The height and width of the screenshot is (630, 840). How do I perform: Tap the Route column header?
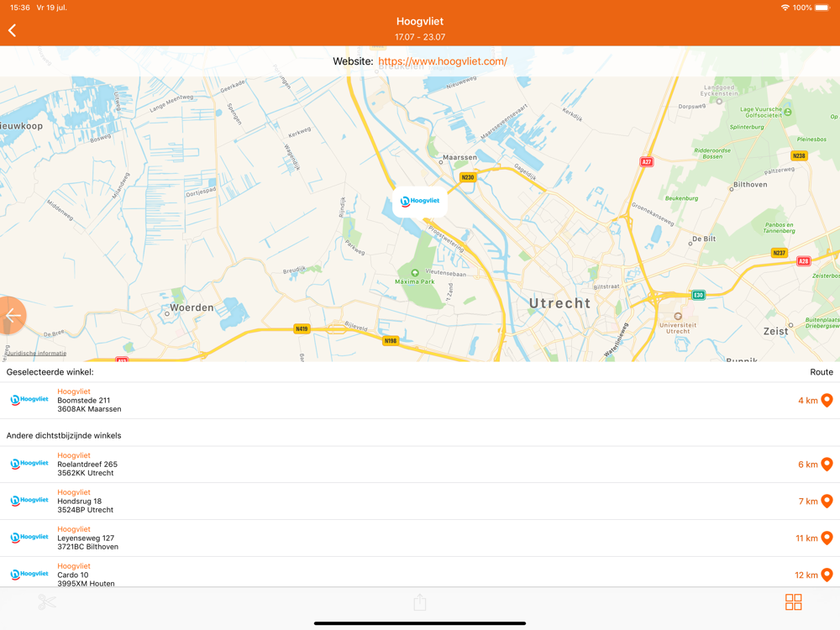coord(822,372)
